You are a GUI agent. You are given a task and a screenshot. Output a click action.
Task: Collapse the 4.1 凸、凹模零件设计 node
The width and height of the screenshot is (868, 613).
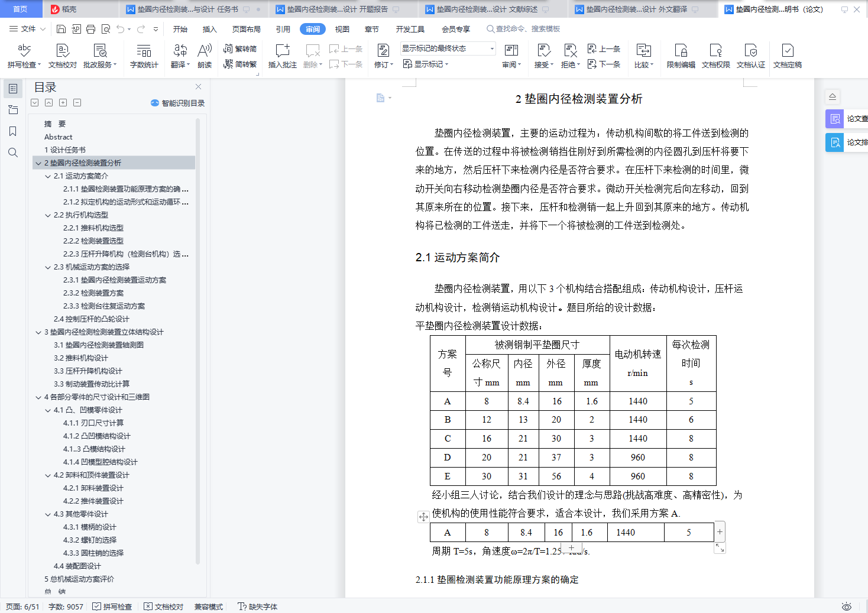tap(48, 410)
